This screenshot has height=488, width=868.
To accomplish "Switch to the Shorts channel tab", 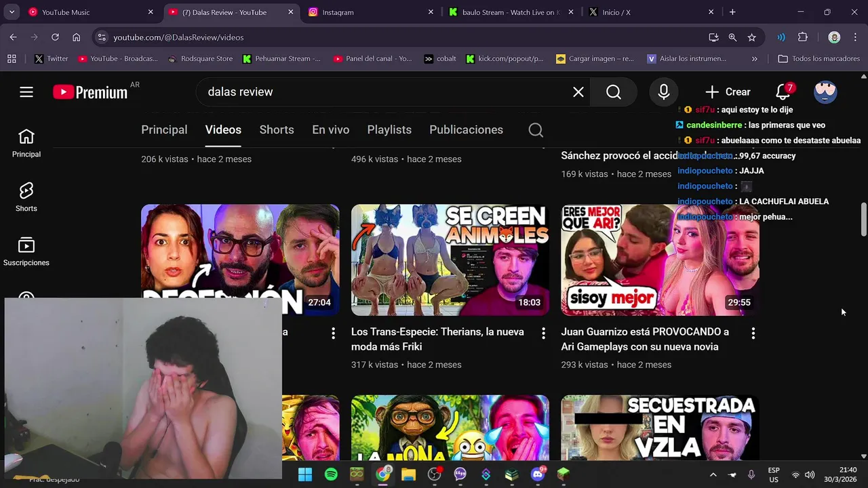I will (277, 129).
